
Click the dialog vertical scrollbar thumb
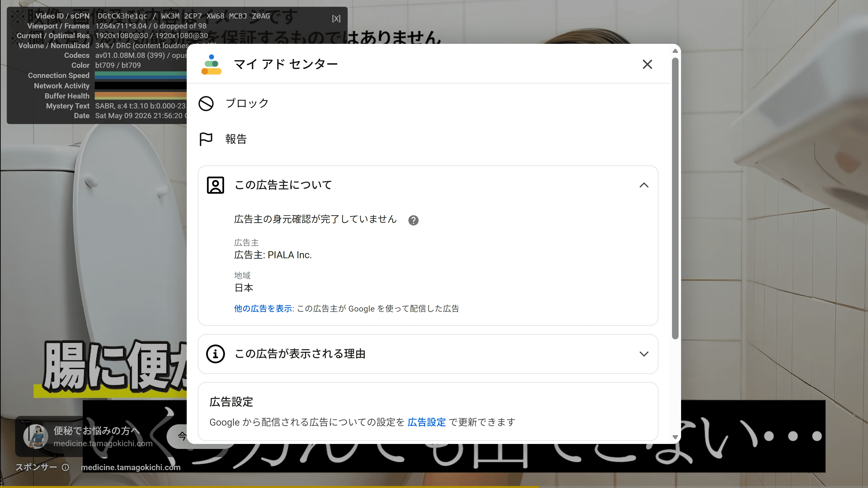click(x=675, y=198)
